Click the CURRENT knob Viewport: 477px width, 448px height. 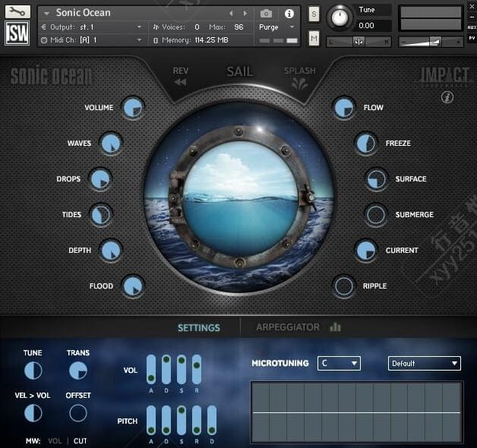click(x=366, y=251)
